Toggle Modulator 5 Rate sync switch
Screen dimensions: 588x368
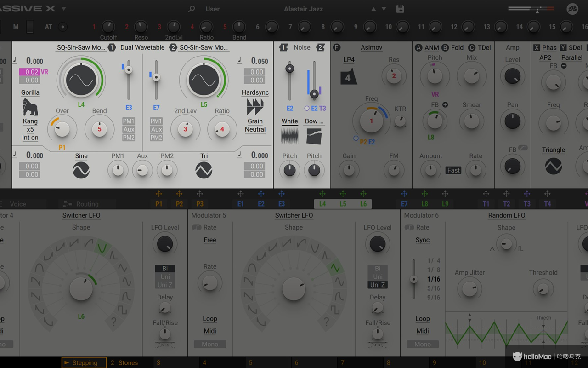197,227
